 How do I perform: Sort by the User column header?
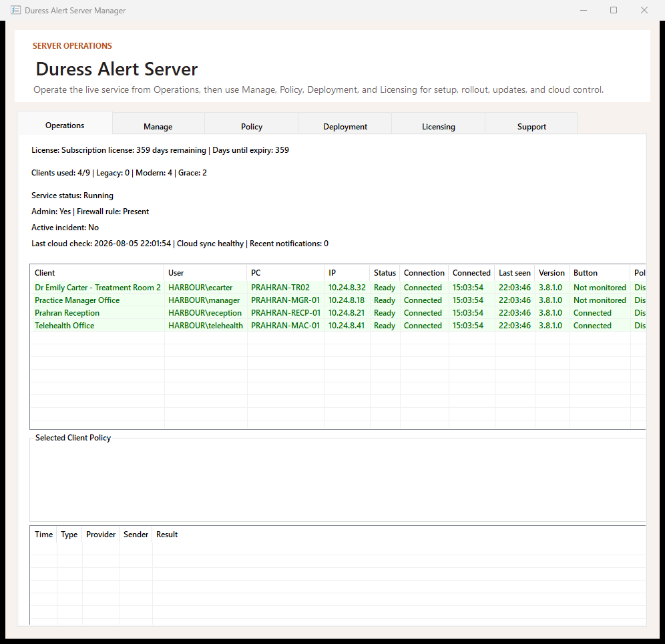click(205, 272)
